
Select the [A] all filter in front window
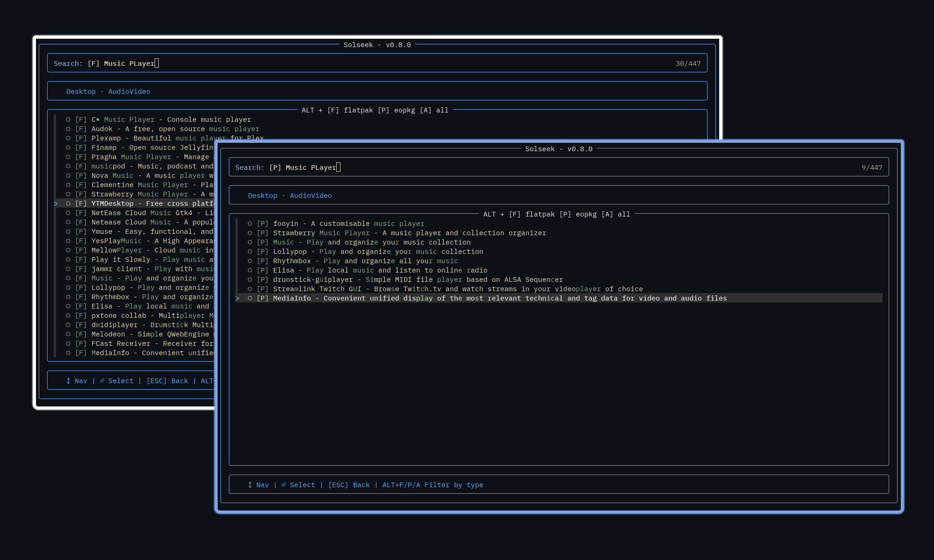click(616, 214)
